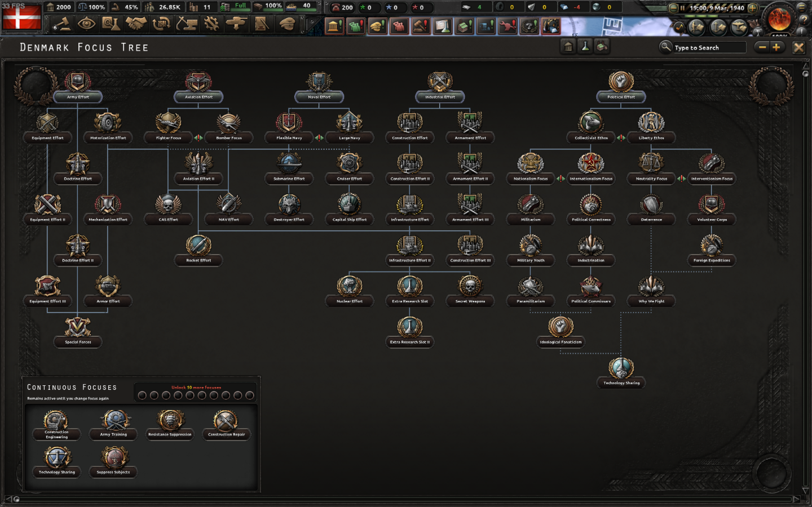Select the Industrial Effort focus
The width and height of the screenshot is (812, 507).
(x=440, y=87)
